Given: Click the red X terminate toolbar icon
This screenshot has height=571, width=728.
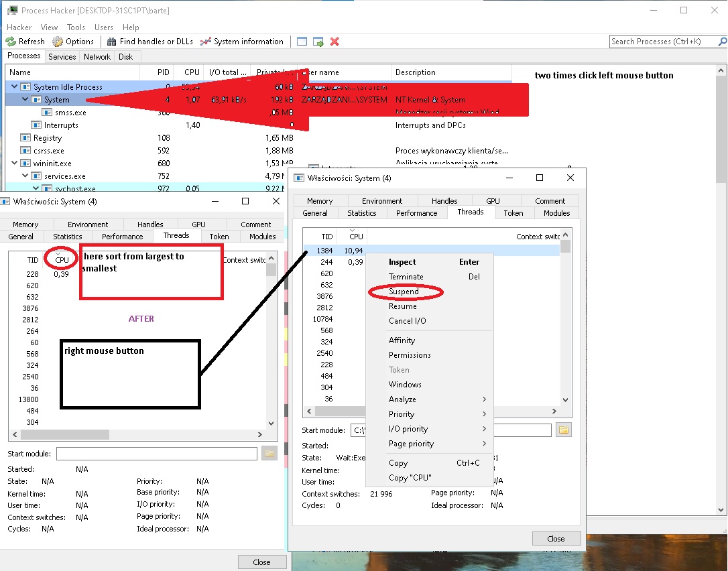Looking at the screenshot, I should (x=335, y=42).
